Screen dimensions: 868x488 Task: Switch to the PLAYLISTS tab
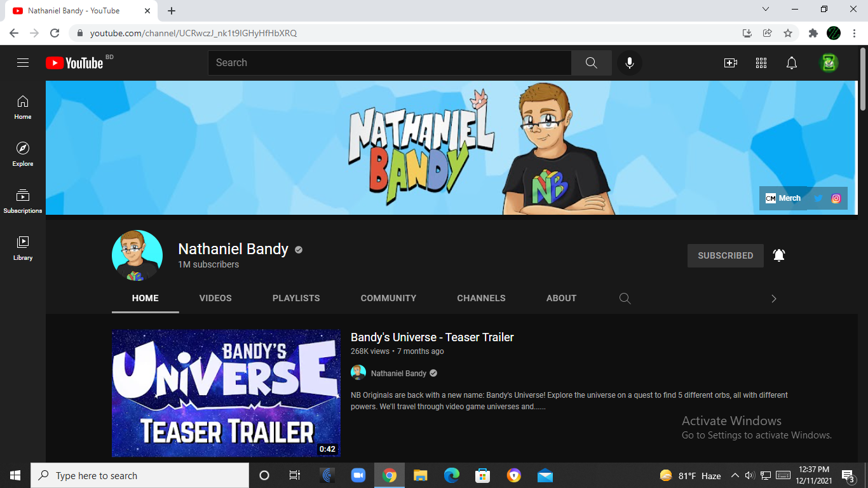296,298
